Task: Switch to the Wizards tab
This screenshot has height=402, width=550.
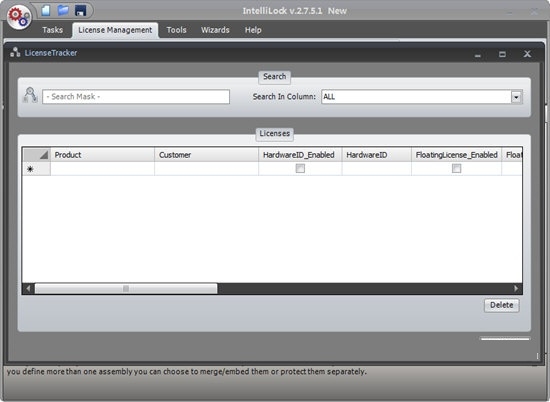Action: click(x=215, y=30)
